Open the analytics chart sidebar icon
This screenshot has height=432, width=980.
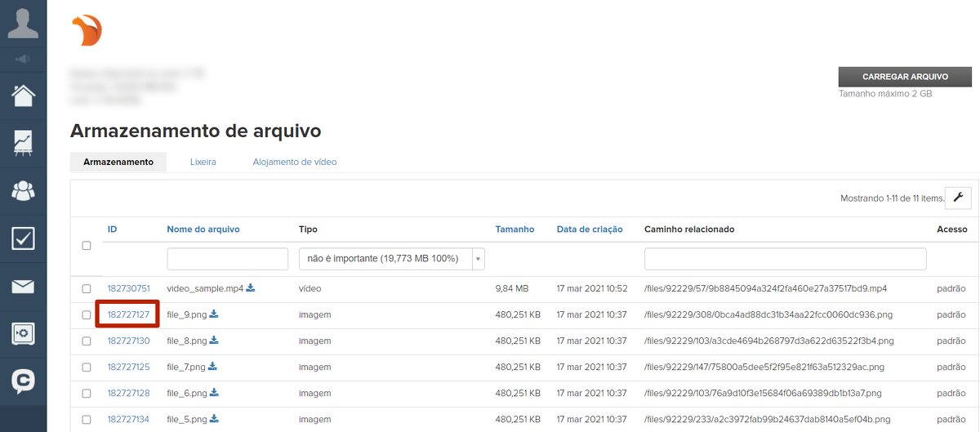23,143
